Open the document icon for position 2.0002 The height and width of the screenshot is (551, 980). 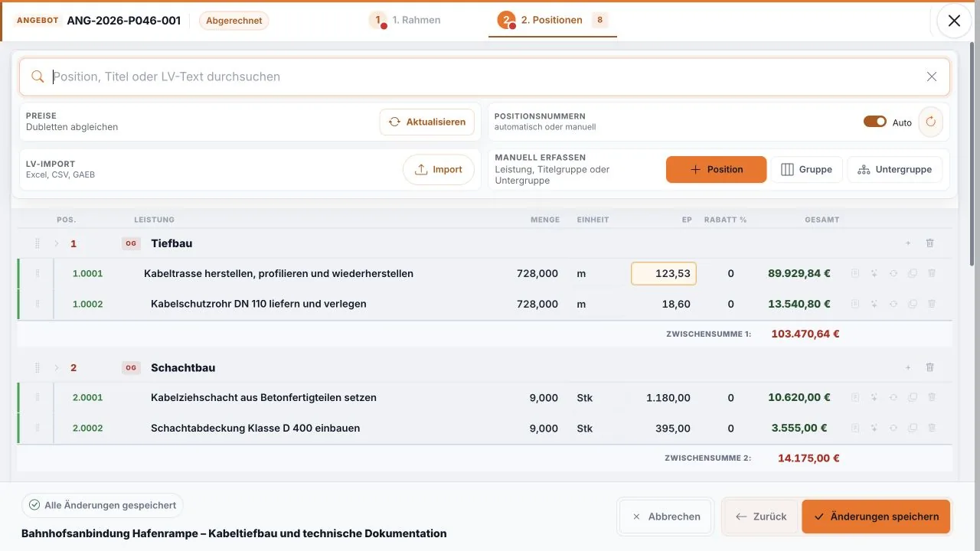(x=855, y=428)
